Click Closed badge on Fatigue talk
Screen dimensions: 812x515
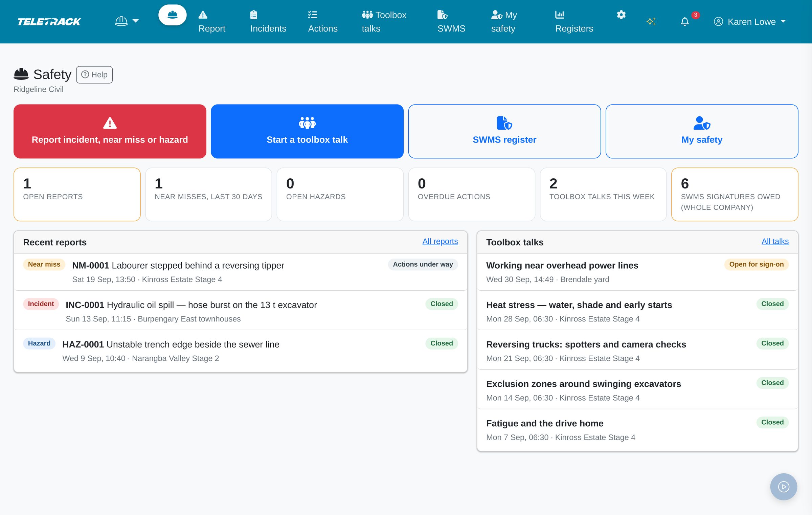coord(772,422)
